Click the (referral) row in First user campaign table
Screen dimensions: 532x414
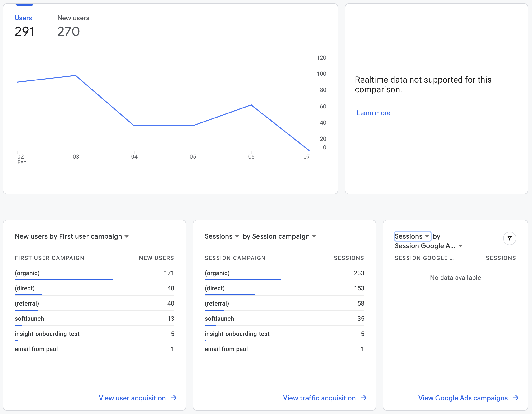95,303
